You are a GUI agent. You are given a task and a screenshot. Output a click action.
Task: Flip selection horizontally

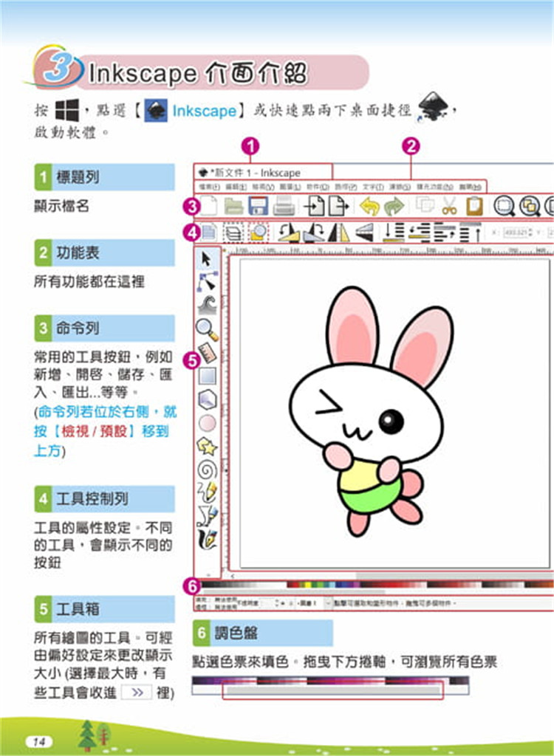point(339,233)
